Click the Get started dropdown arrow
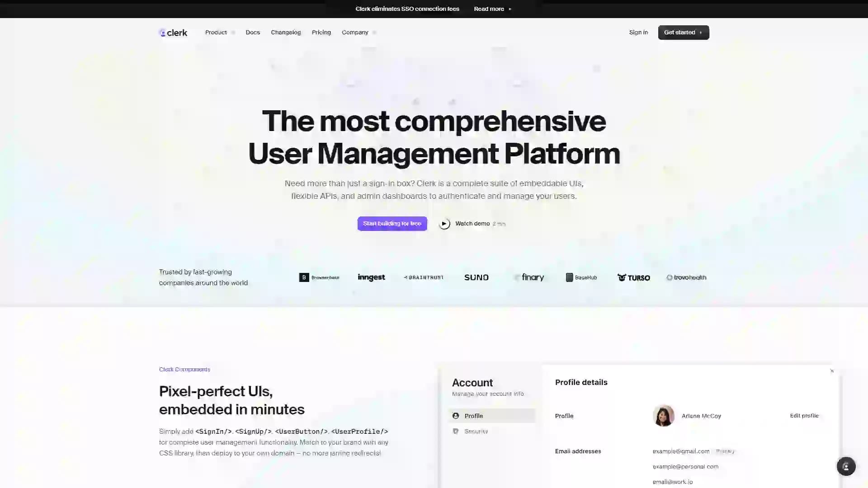The height and width of the screenshot is (488, 868). click(701, 32)
